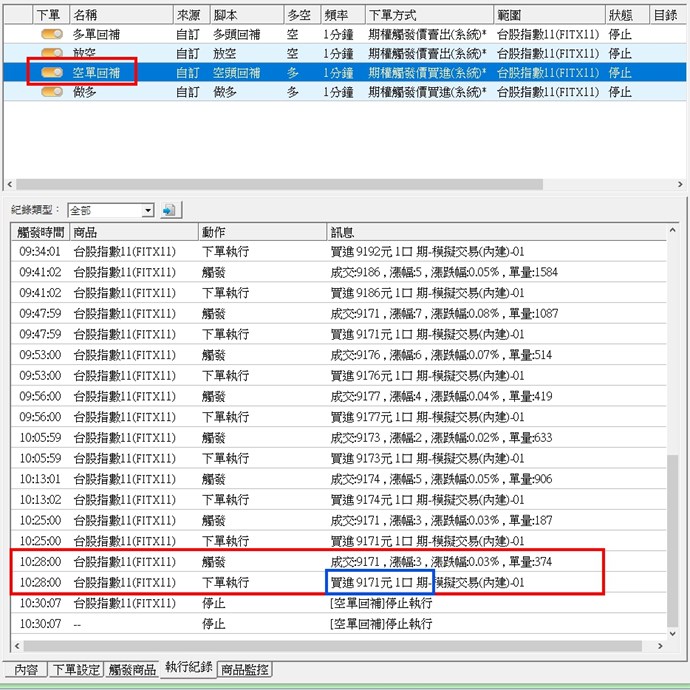Click the 範圍 column header
690x690 pixels.
click(x=549, y=15)
